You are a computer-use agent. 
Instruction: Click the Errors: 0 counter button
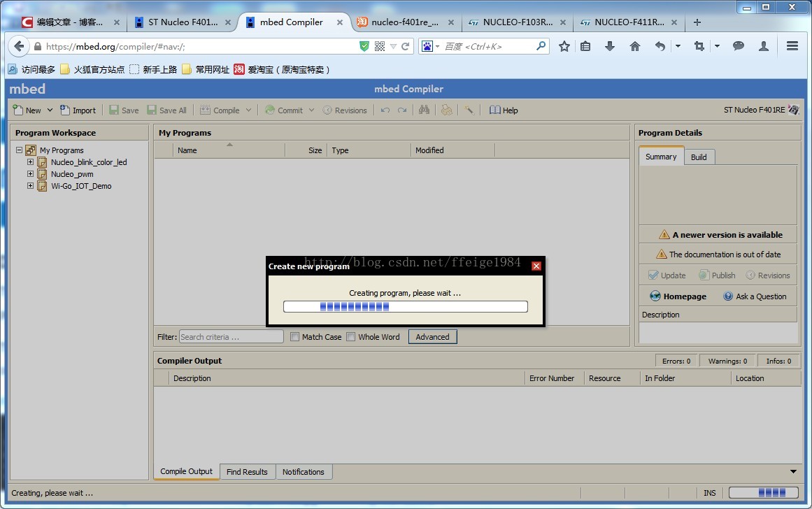(x=676, y=361)
